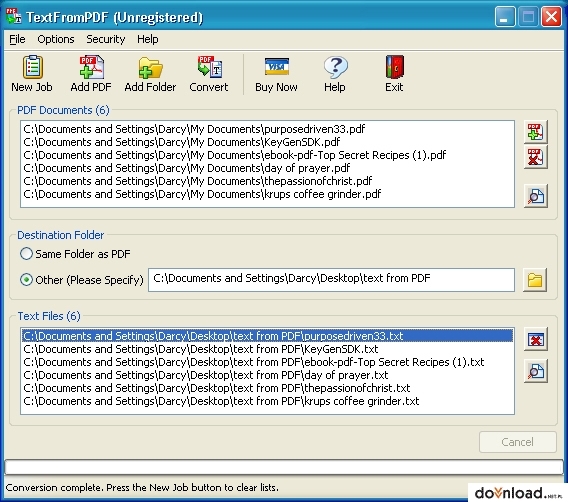The width and height of the screenshot is (568, 502).
Task: Click the destination folder path field
Action: tap(331, 280)
